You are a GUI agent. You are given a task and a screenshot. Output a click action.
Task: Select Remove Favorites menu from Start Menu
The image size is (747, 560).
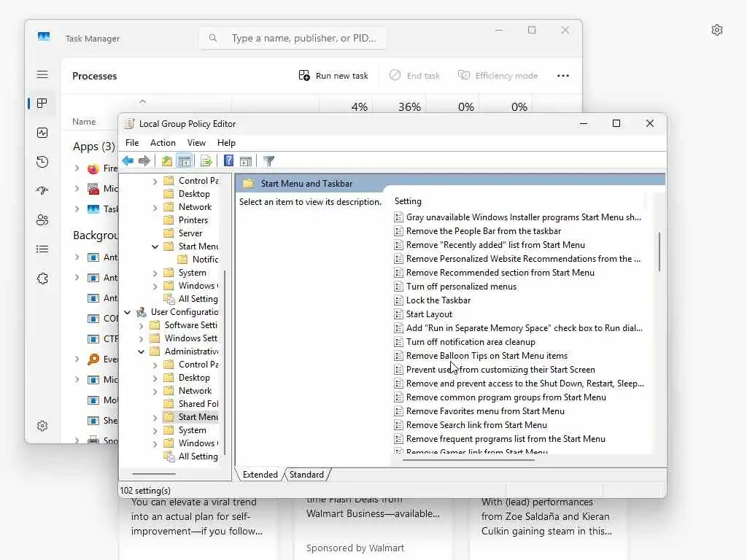point(485,411)
